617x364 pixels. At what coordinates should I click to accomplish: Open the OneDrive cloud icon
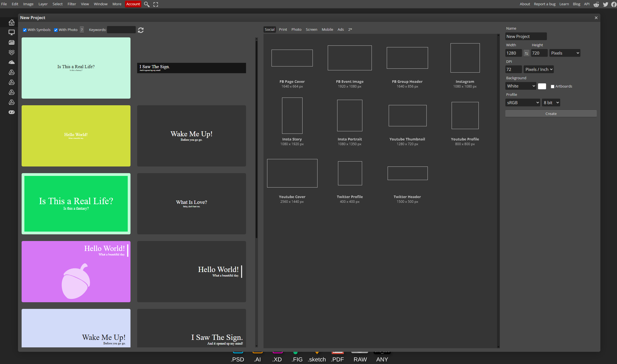(11, 62)
